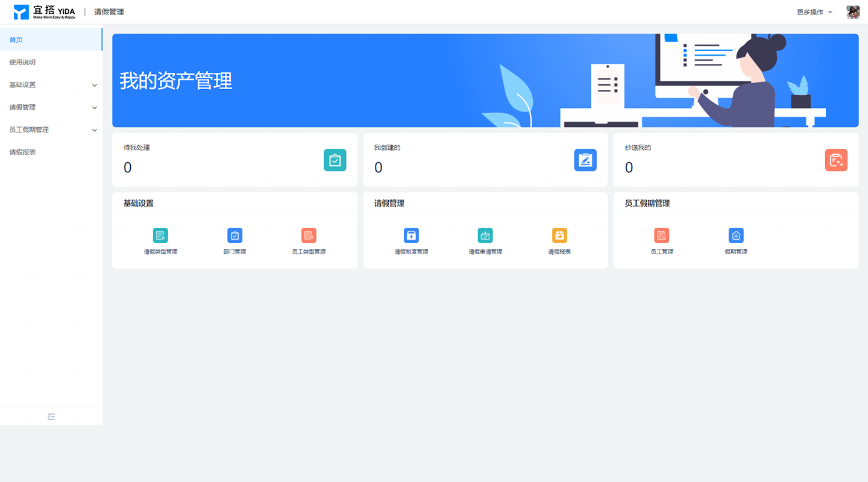The height and width of the screenshot is (482, 868).
Task: Select 员工假期管理 menu item in sidebar
Action: pos(51,130)
